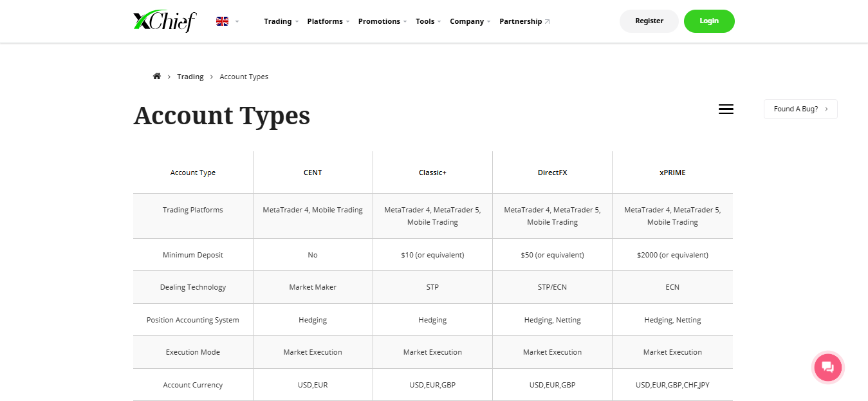Open the hamburger menu icon

point(726,109)
